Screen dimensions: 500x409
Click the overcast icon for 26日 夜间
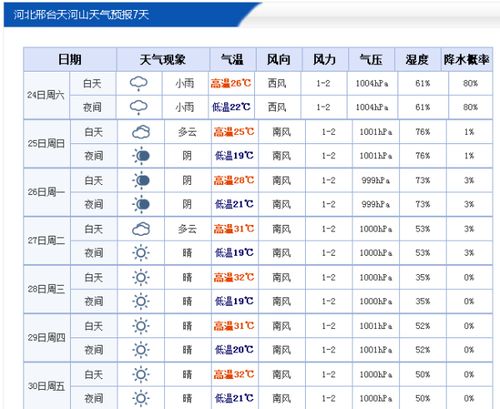click(x=141, y=204)
